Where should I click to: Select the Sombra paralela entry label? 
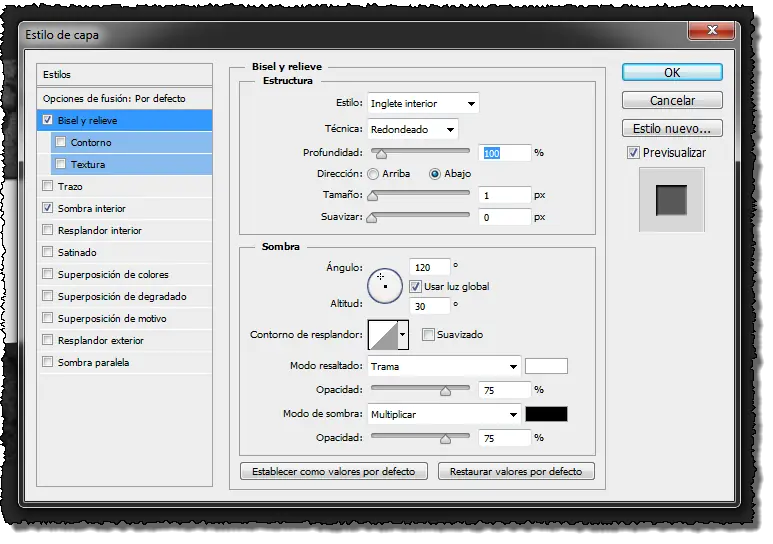[93, 362]
